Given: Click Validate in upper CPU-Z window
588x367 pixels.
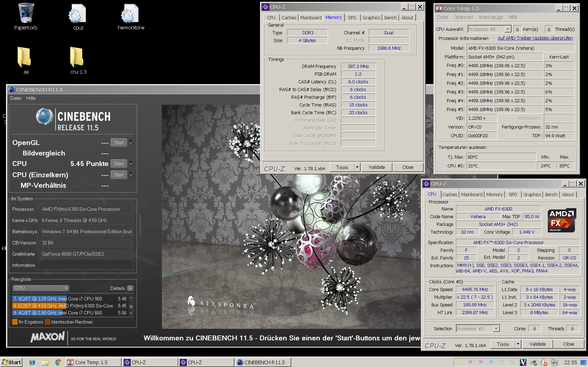Looking at the screenshot, I should coord(377,167).
